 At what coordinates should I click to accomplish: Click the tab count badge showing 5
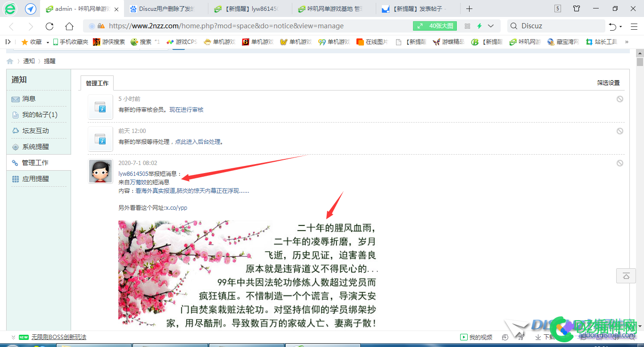click(558, 9)
